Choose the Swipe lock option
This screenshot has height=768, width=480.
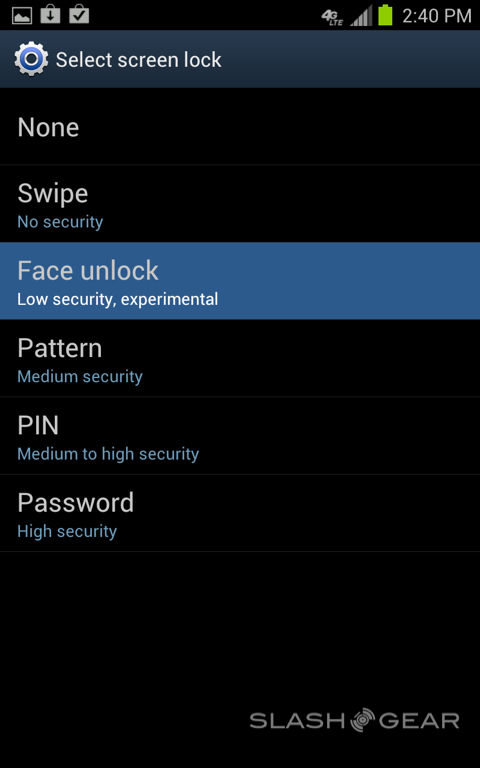[240, 204]
